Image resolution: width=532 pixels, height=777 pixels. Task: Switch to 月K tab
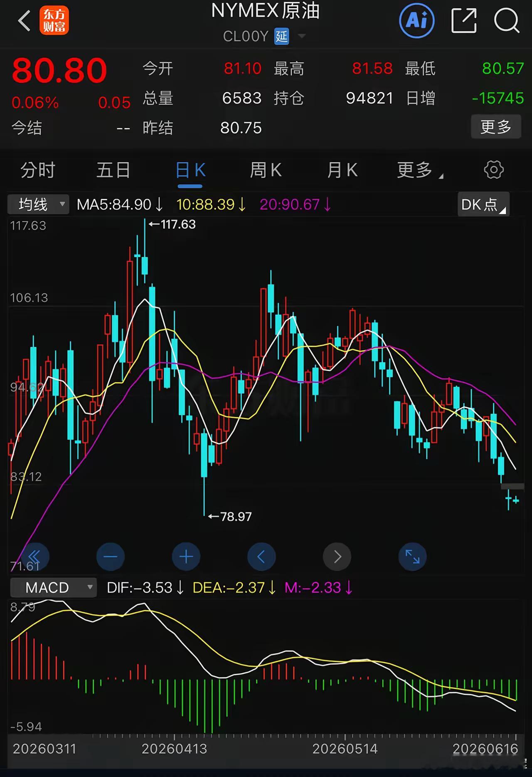point(342,170)
